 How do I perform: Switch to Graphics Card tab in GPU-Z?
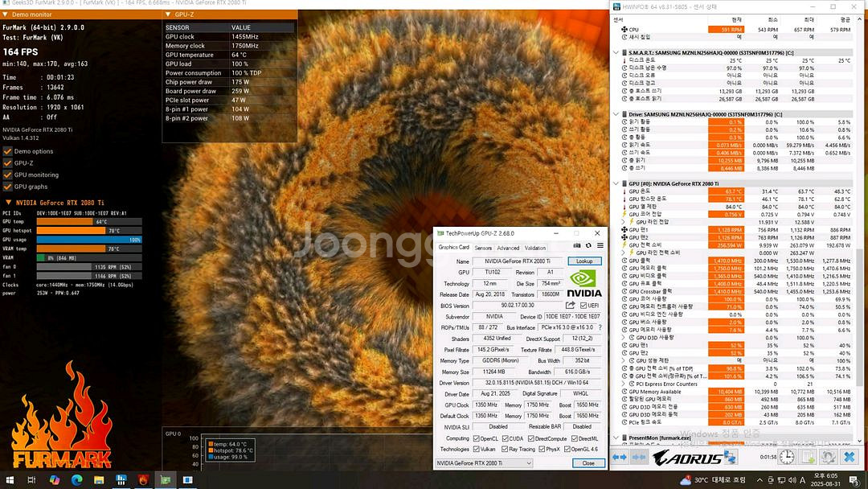coord(454,248)
